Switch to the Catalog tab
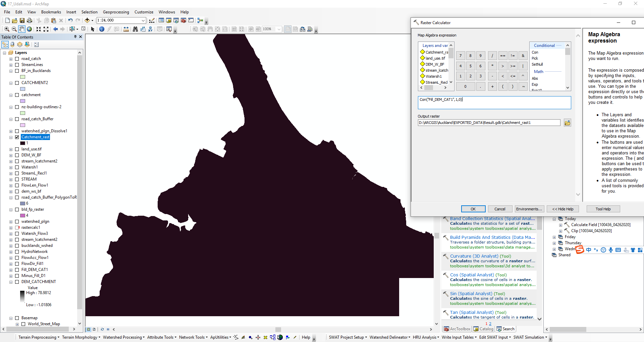This screenshot has height=342, width=644. [x=483, y=329]
